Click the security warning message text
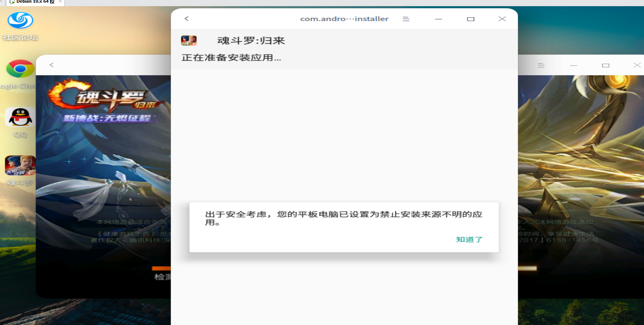Image resolution: width=644 pixels, height=325 pixels. pyautogui.click(x=344, y=218)
